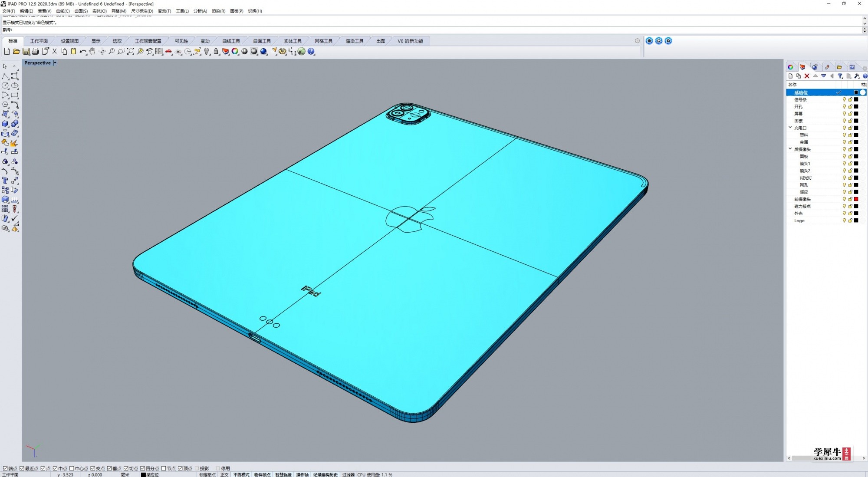Toggle 锁定格点 in status bar
868x477 pixels.
pyautogui.click(x=207, y=475)
